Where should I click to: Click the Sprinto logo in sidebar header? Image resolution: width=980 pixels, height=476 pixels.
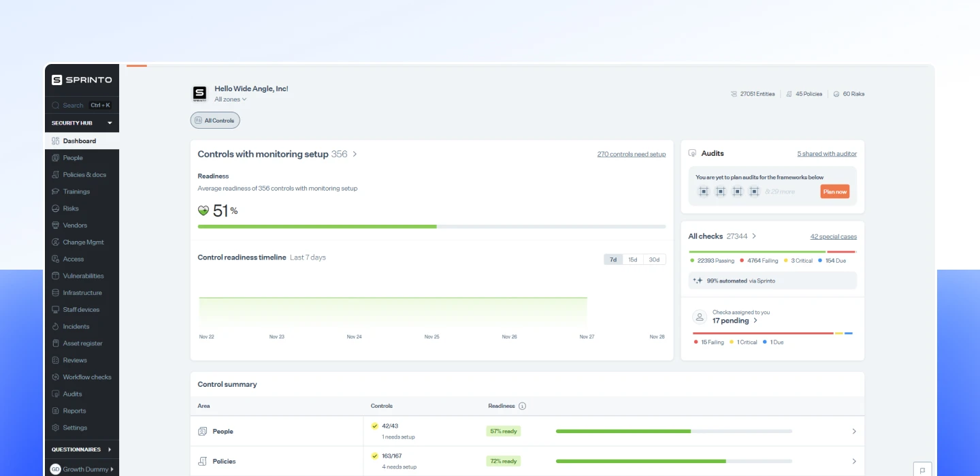[x=82, y=80]
